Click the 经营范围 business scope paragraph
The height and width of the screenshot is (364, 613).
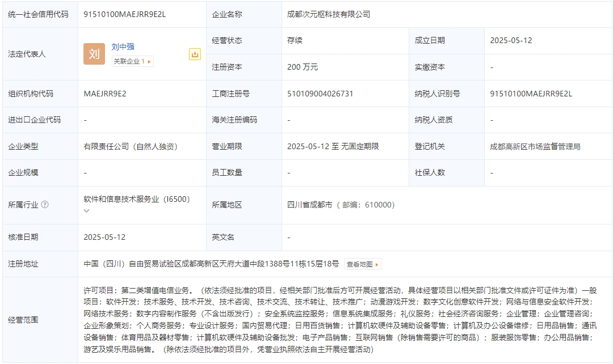[x=338, y=320]
